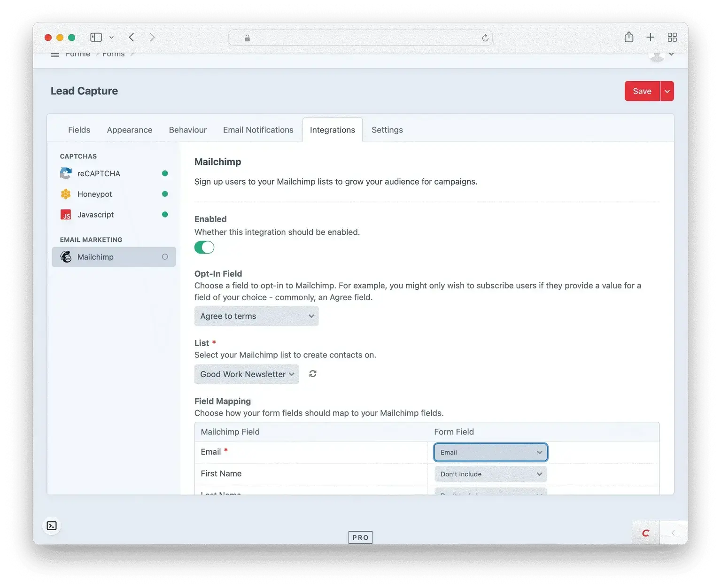Click the Mailchimp monkey icon in sidebar

(x=66, y=256)
